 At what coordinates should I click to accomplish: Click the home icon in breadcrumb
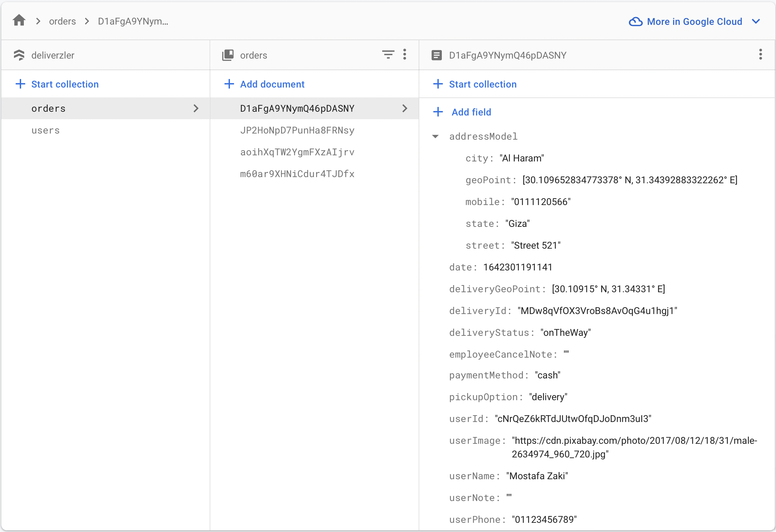click(x=19, y=21)
